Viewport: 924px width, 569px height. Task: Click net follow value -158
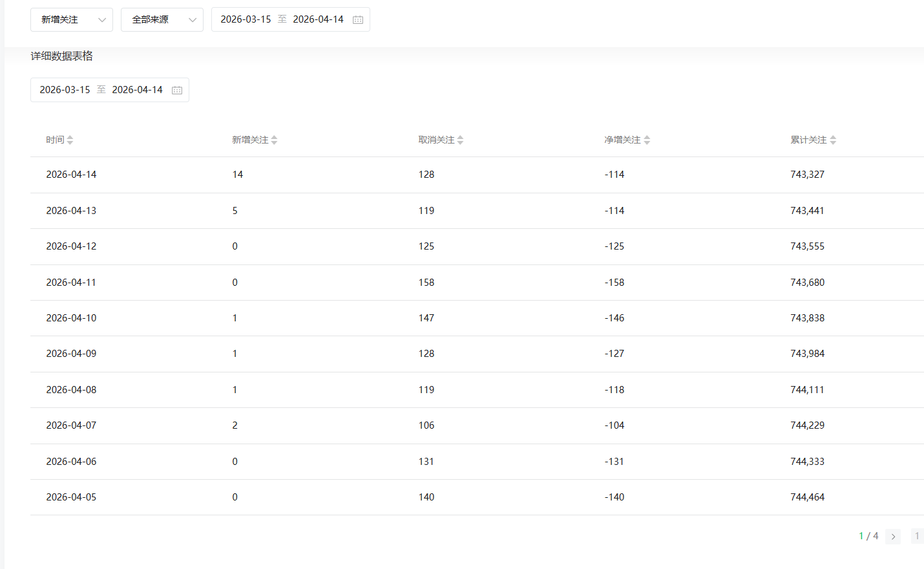point(614,283)
